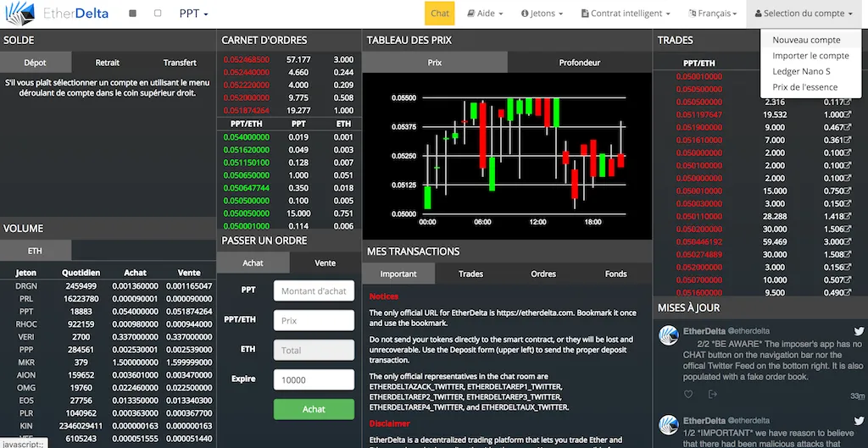Open the PPT token selector dropdown
Viewport: 868px width, 448px height.
point(194,14)
